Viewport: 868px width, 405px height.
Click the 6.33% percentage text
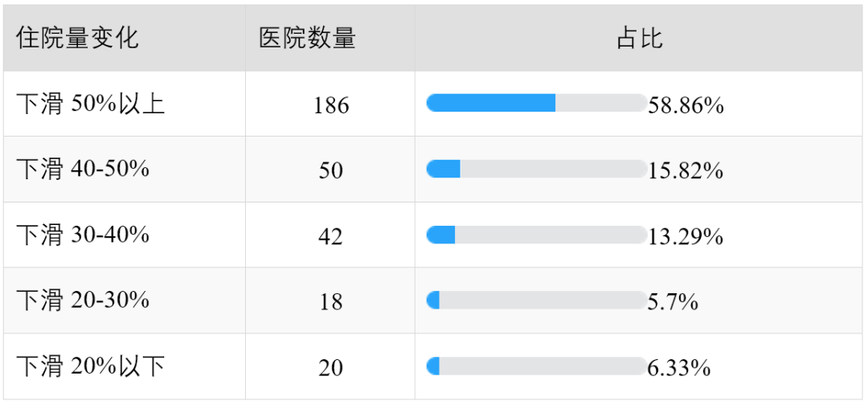(x=679, y=368)
